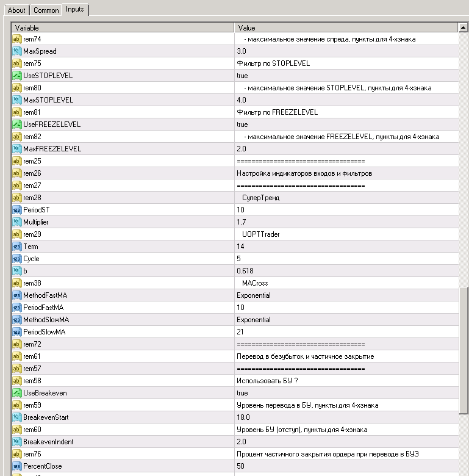Click the bool icon beside UseBreakeven

point(17,393)
